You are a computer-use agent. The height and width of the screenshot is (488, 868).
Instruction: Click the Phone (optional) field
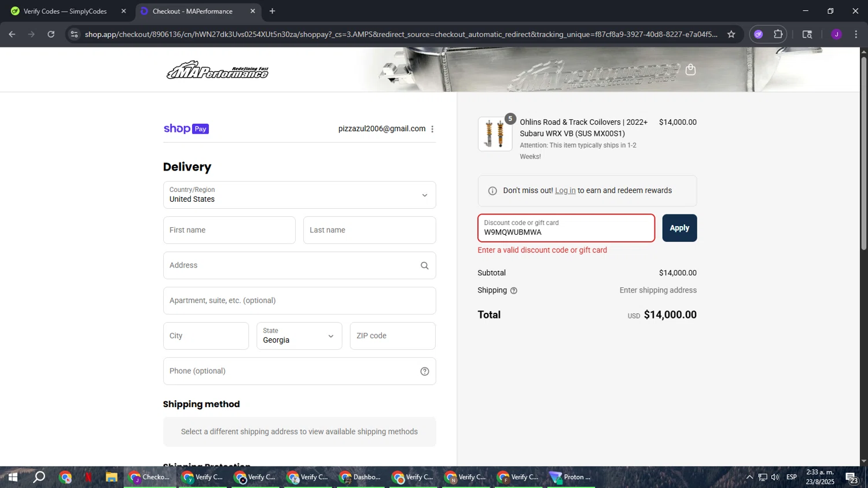299,371
